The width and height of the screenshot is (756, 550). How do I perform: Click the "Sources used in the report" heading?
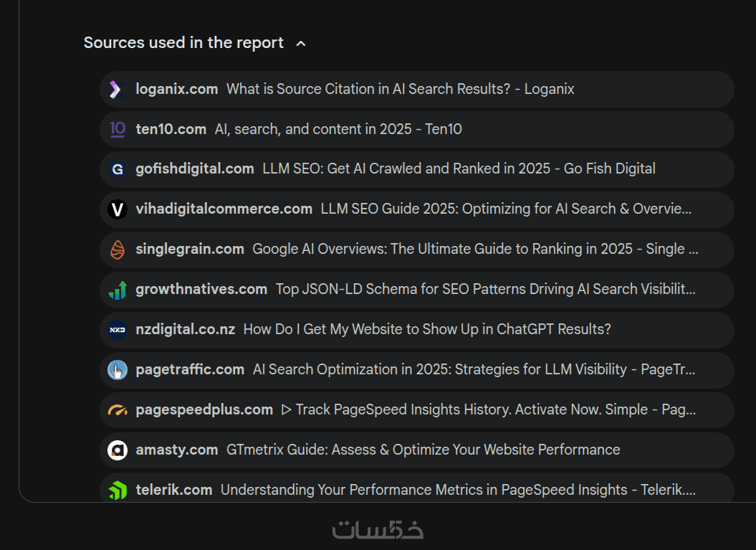point(183,43)
